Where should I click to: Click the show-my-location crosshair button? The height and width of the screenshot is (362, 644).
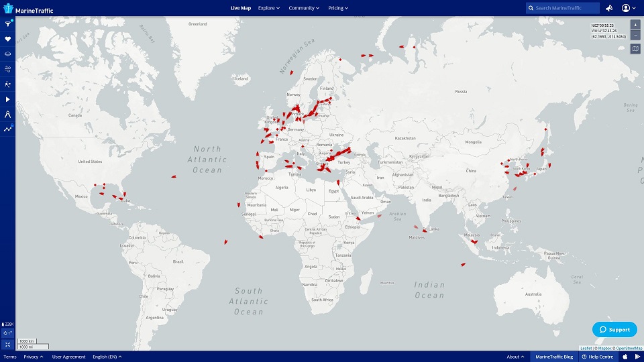point(7,333)
